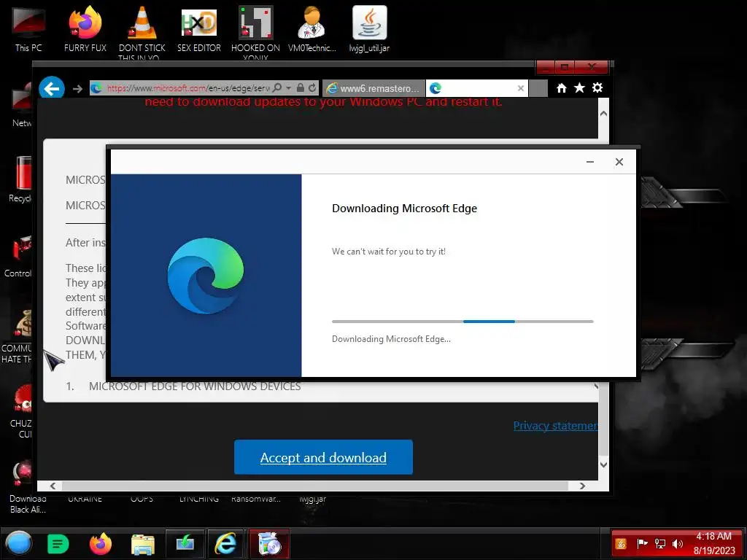Click the page scroll down arrow
Image resolution: width=747 pixels, height=560 pixels.
(603, 464)
